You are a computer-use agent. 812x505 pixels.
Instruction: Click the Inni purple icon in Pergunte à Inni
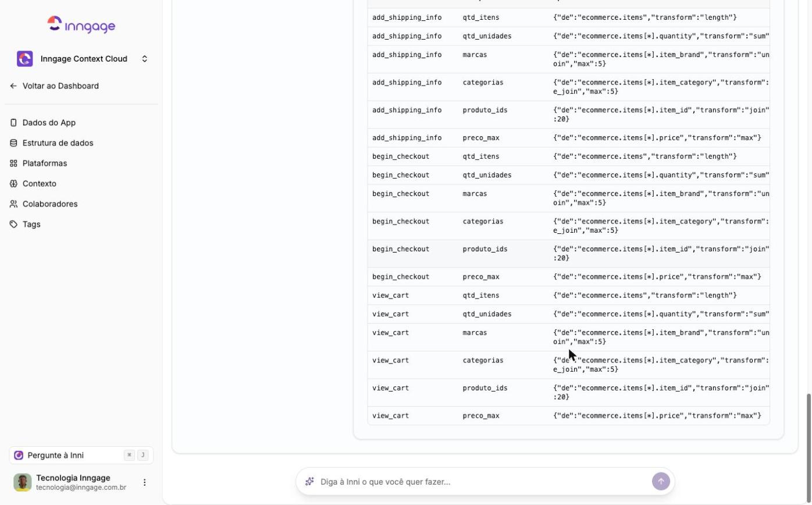pyautogui.click(x=19, y=456)
